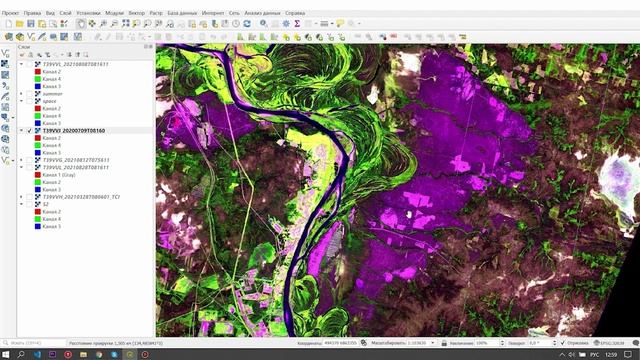Enable visibility of the summer layer
The height and width of the screenshot is (360, 640).
coord(29,94)
